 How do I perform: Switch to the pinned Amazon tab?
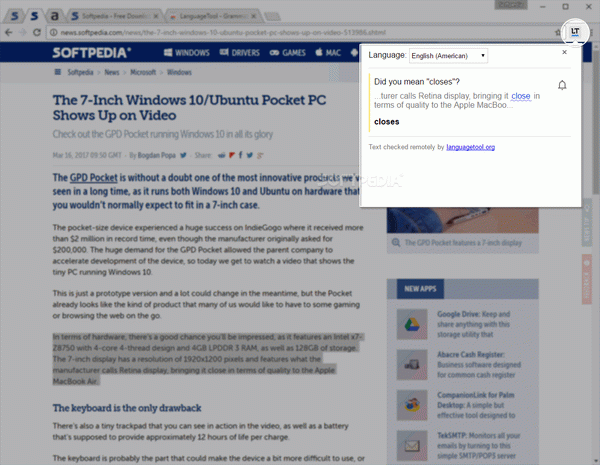tap(55, 16)
